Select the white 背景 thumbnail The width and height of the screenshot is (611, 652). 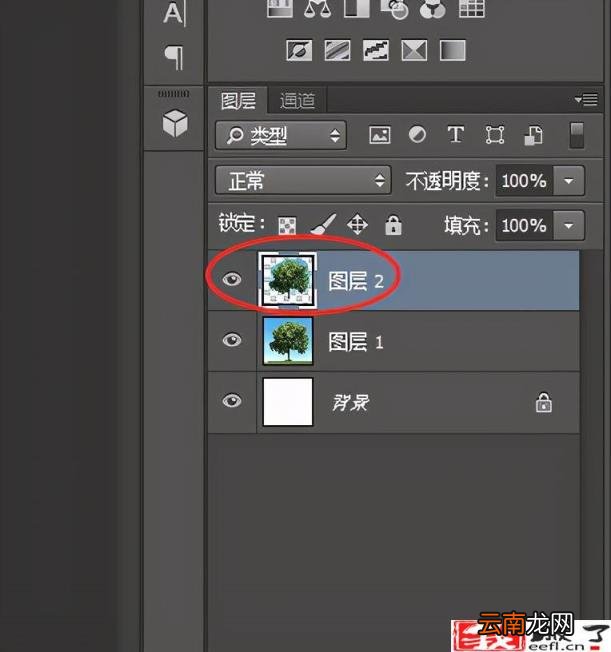[288, 402]
